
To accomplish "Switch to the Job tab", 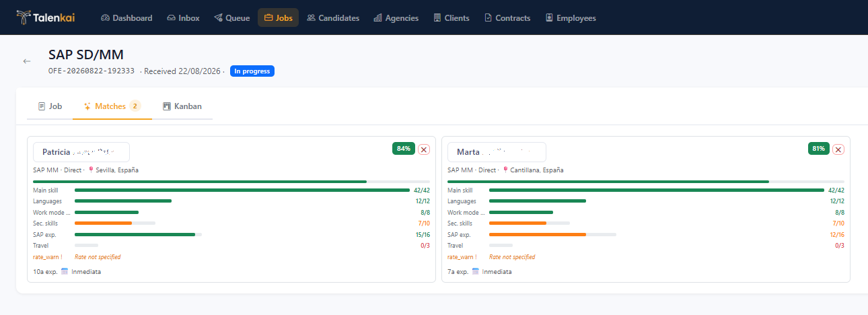I will pos(50,106).
